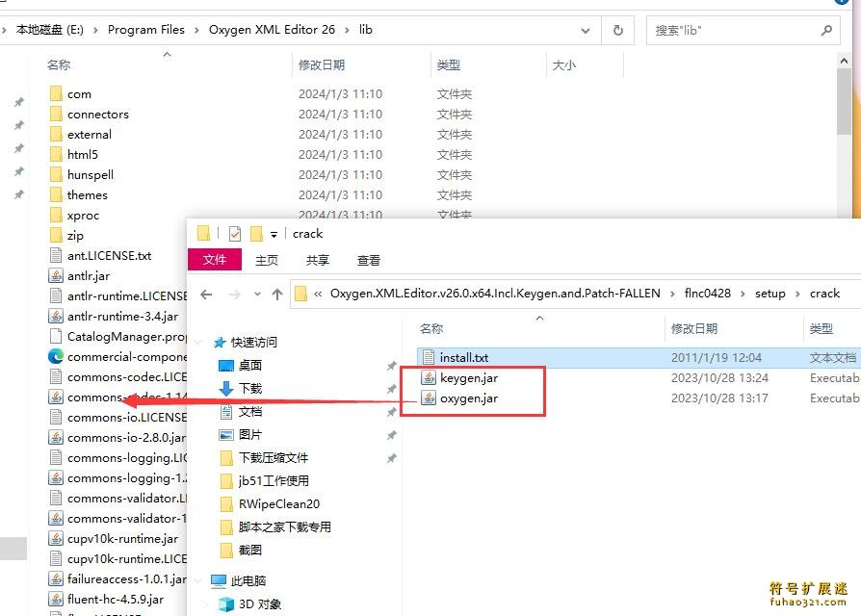Viewport: 861px width, 616px height.
Task: Click the lib window vertical scrollbar
Action: point(844,101)
